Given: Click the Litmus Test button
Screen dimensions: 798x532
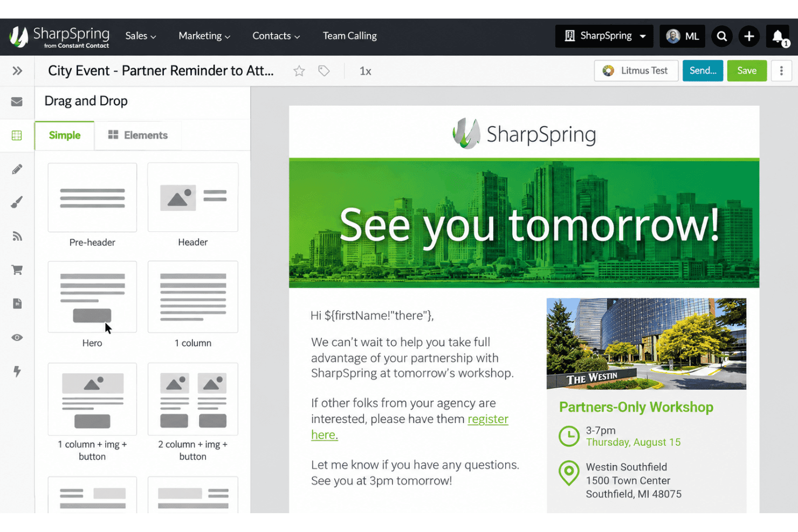Looking at the screenshot, I should pos(636,71).
